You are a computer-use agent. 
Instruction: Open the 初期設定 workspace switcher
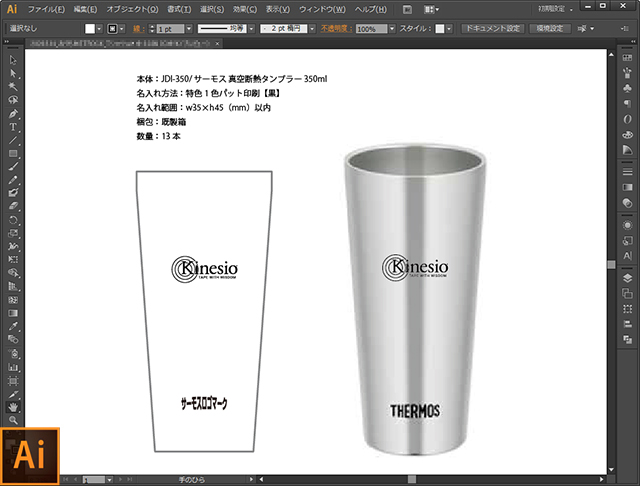pos(555,9)
